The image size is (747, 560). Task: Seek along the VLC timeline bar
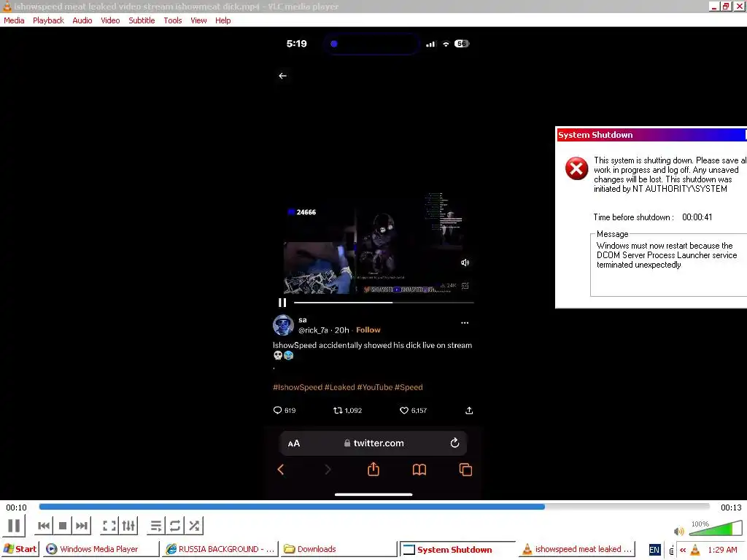(374, 507)
